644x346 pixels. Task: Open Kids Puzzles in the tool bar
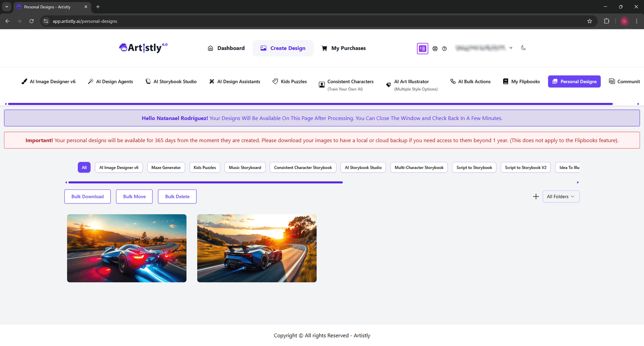tap(289, 82)
